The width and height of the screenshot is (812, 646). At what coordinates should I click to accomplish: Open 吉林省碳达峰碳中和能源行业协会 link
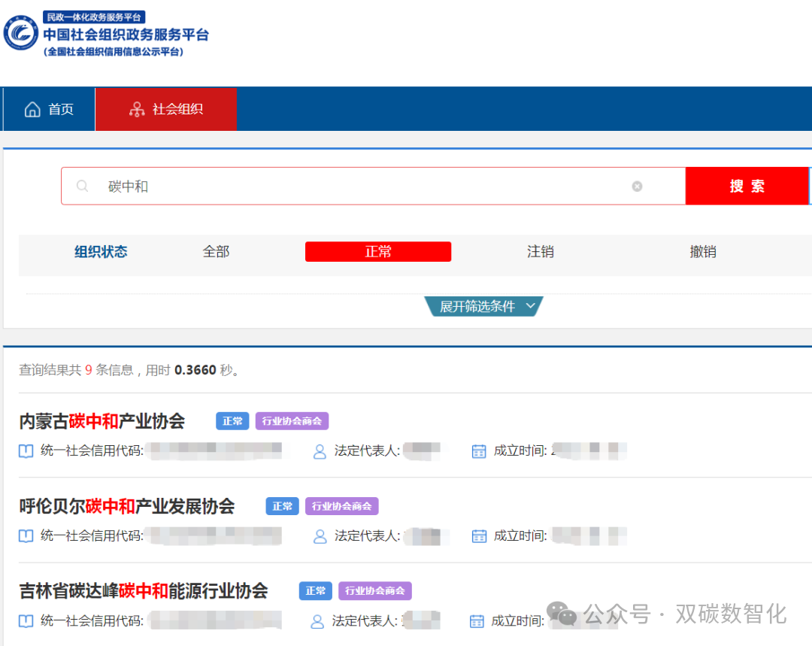pos(143,591)
